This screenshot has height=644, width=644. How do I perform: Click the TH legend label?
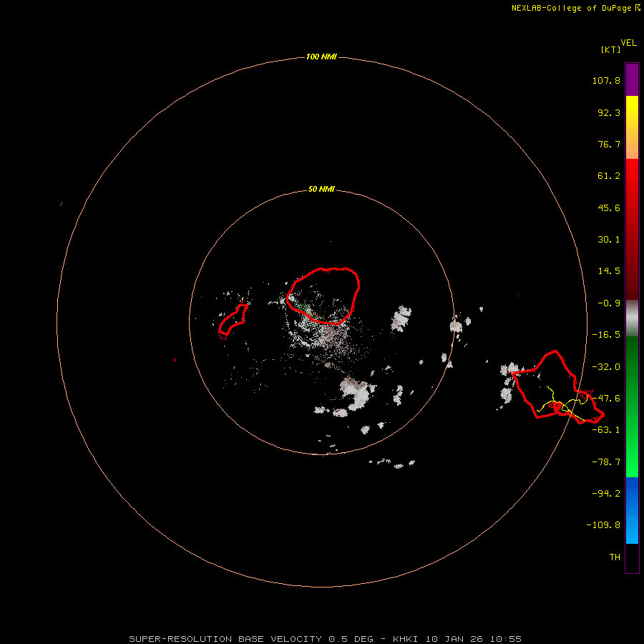point(615,557)
